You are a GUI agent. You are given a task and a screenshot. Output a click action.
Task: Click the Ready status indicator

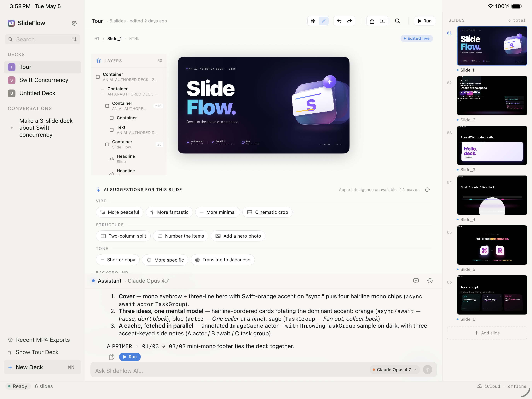click(18, 386)
